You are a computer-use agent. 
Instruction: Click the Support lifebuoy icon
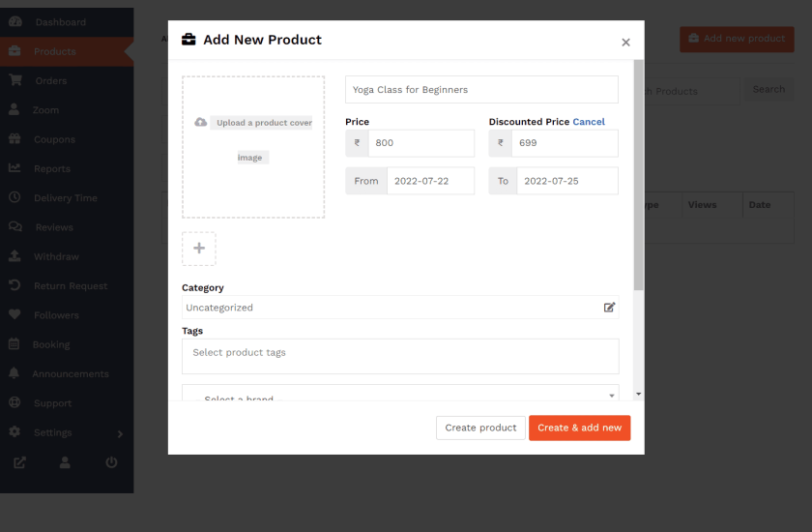tap(14, 402)
